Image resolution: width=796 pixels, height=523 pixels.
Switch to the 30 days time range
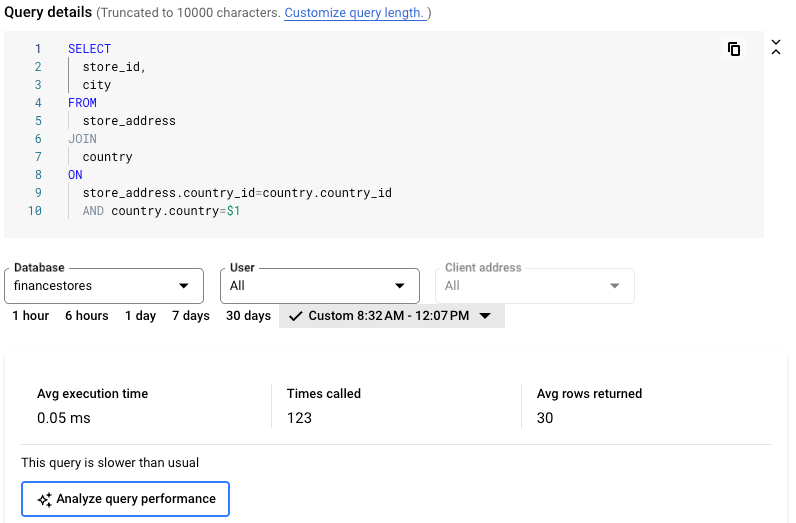(x=248, y=316)
